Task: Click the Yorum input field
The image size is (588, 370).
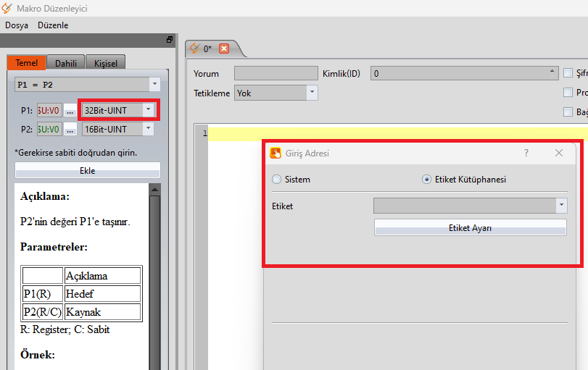Action: click(276, 73)
